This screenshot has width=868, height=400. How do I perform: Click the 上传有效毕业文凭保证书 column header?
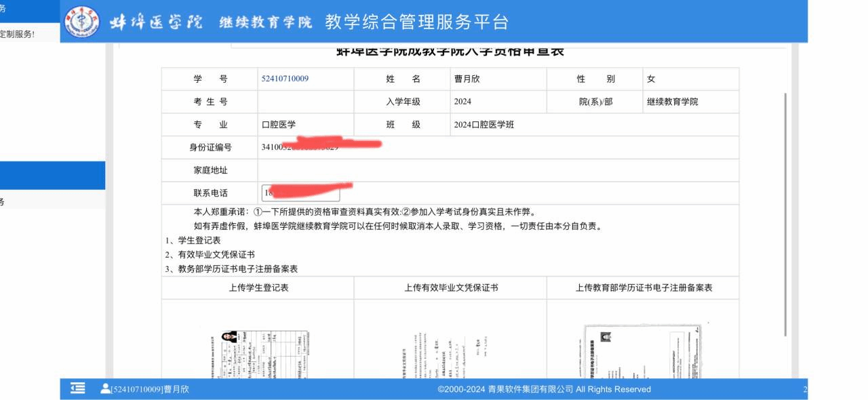pos(451,287)
